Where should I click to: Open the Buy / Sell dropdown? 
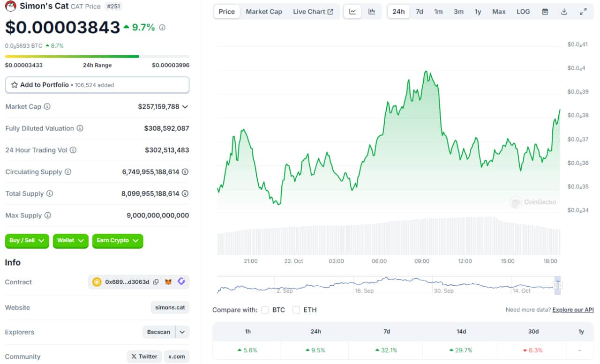tap(27, 241)
